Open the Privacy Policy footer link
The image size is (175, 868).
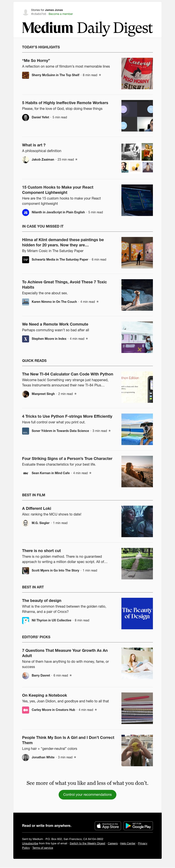[143, 843]
